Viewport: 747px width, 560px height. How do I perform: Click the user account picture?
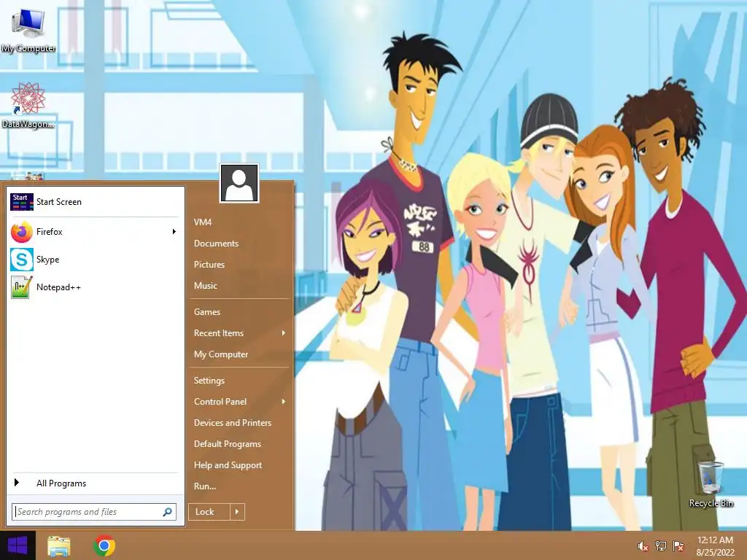(239, 183)
